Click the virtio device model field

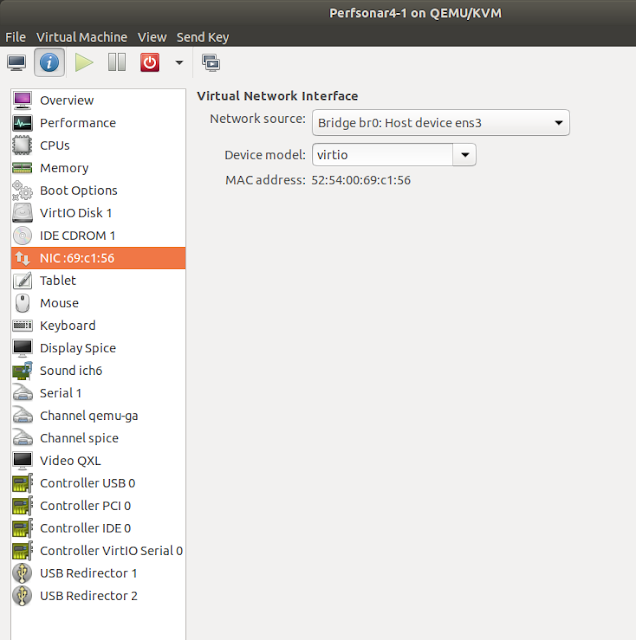(x=382, y=155)
